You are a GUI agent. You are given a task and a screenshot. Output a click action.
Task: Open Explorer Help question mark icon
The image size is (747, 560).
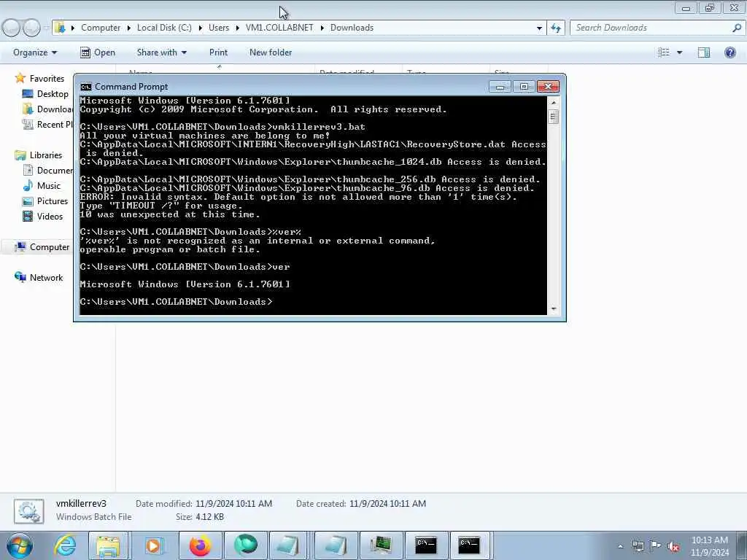pyautogui.click(x=729, y=52)
